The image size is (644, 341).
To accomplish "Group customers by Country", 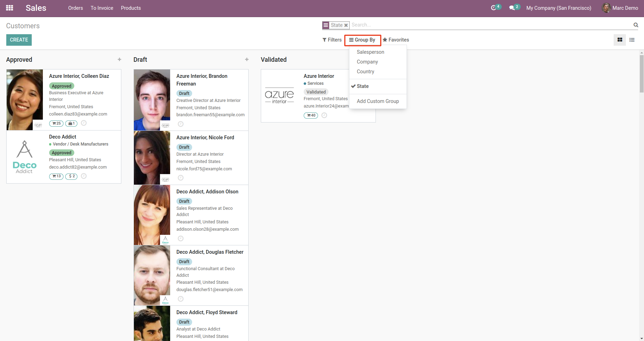I will 378,72.
